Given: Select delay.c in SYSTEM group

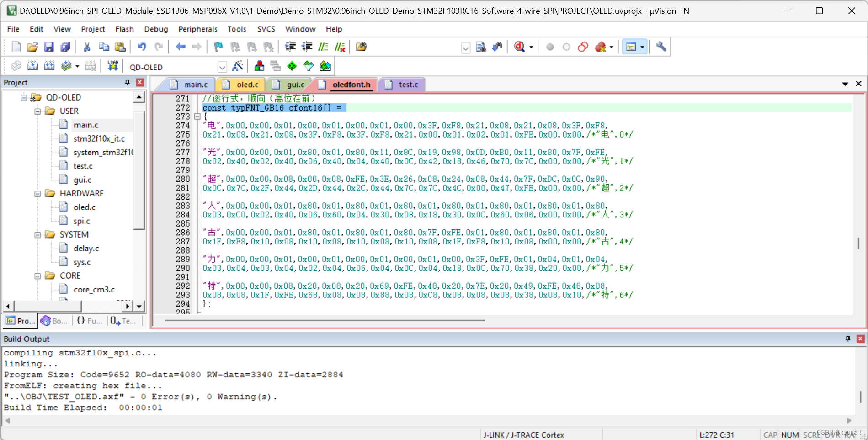Looking at the screenshot, I should tap(86, 248).
